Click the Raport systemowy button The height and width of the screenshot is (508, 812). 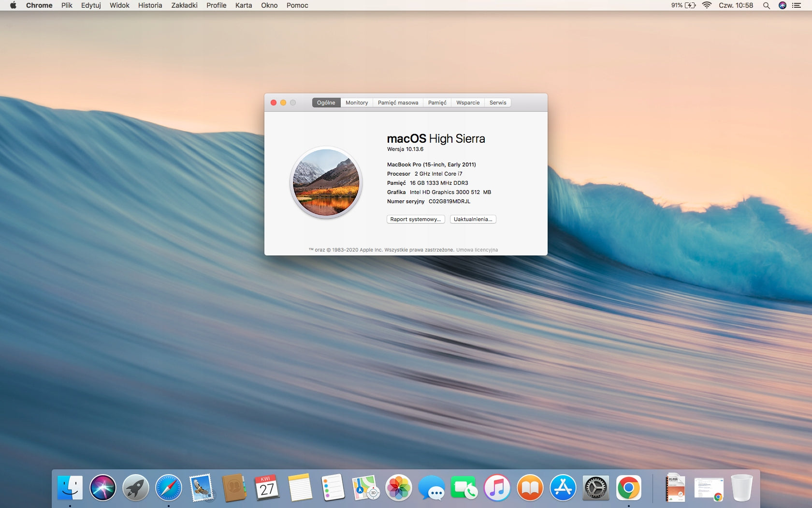pos(416,219)
